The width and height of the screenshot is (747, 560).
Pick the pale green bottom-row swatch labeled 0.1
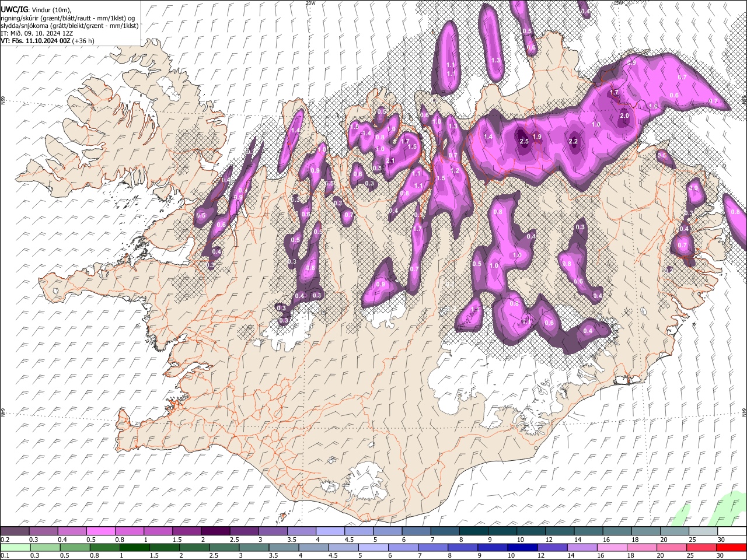click(x=15, y=547)
